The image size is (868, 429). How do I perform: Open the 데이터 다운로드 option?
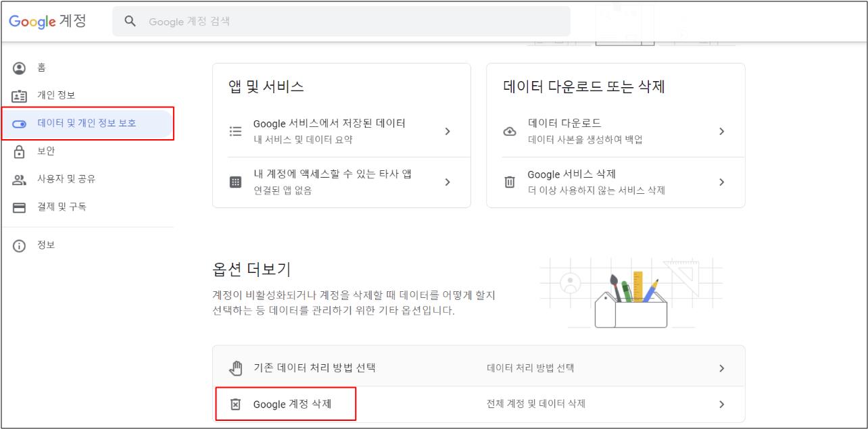[616, 131]
